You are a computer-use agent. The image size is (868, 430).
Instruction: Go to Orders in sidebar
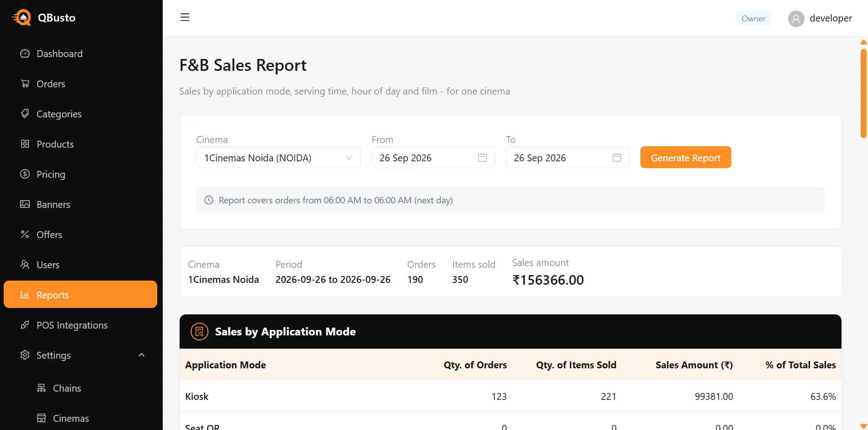pyautogui.click(x=80, y=84)
